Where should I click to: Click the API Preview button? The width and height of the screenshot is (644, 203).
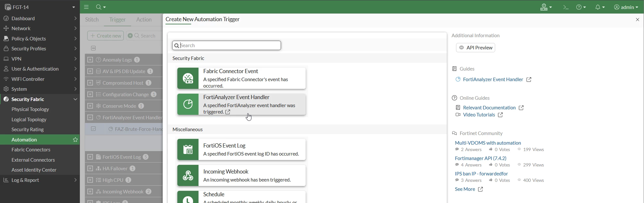tap(476, 48)
